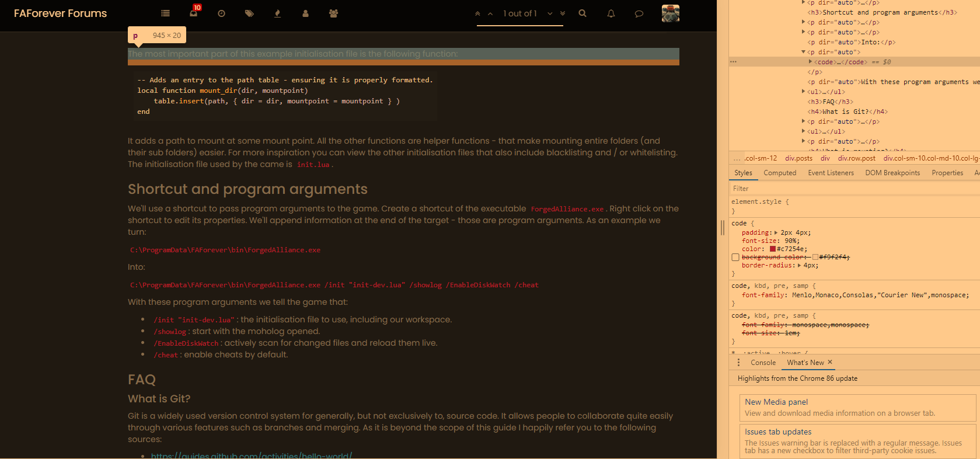
Task: Open the New Media panel link
Action: point(776,402)
